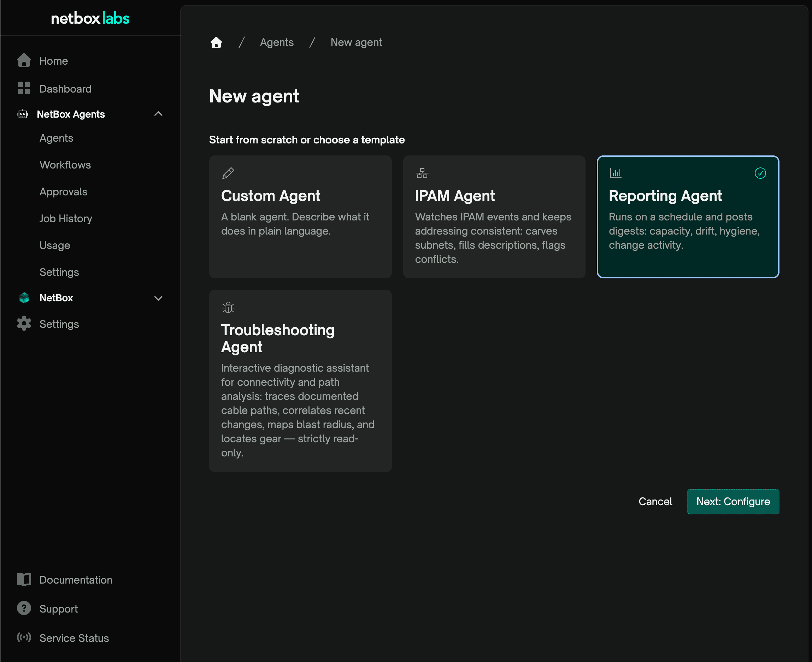Open the Documentation link
The width and height of the screenshot is (812, 662).
[x=76, y=580]
